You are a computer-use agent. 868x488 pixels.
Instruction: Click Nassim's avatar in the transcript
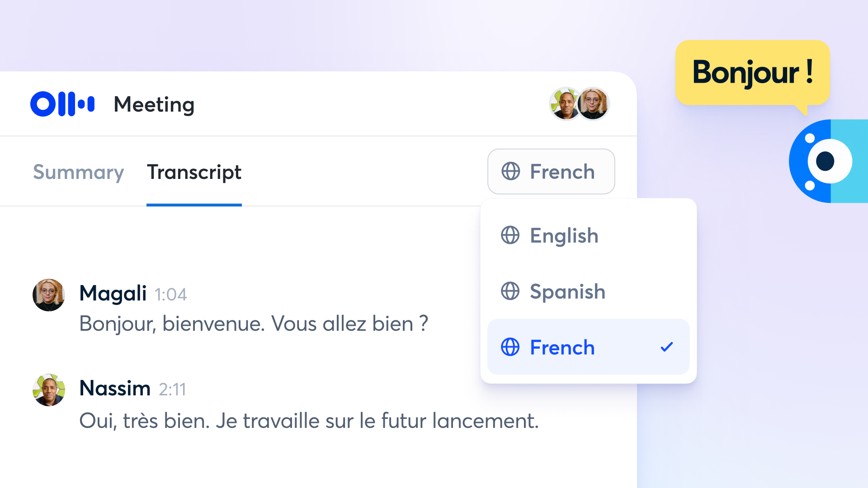click(49, 390)
